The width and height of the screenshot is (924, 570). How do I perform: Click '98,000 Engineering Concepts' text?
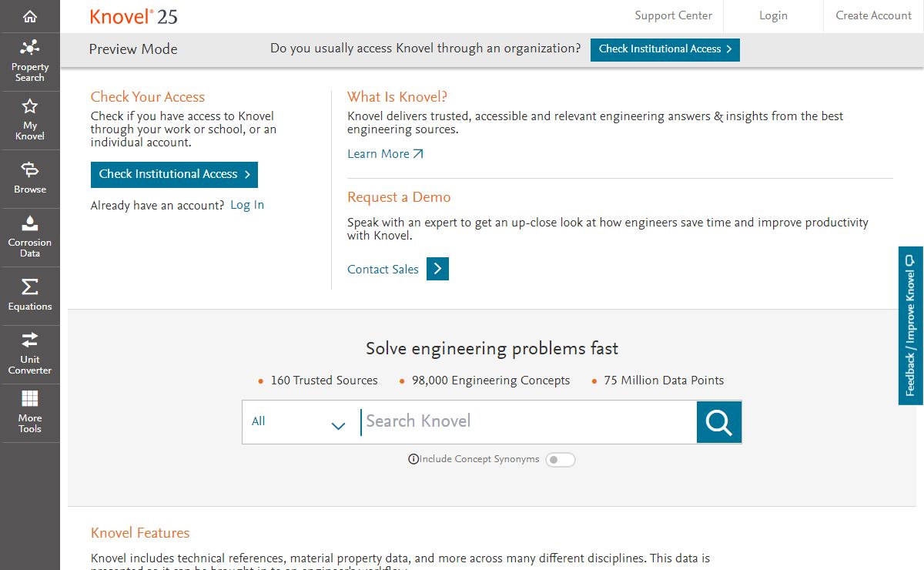pos(490,381)
